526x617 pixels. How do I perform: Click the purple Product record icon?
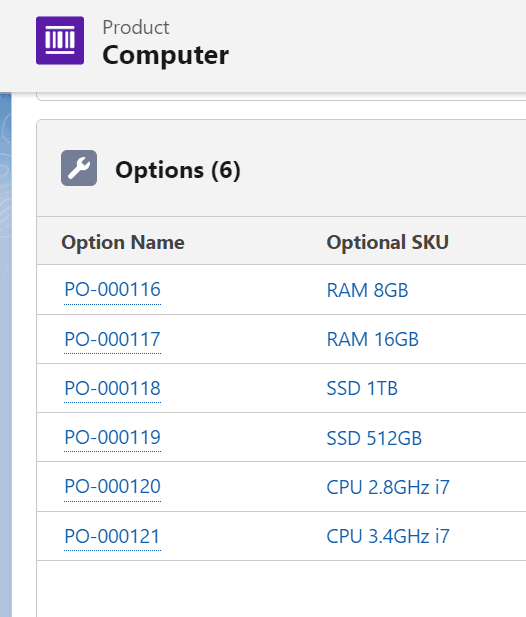click(x=60, y=40)
